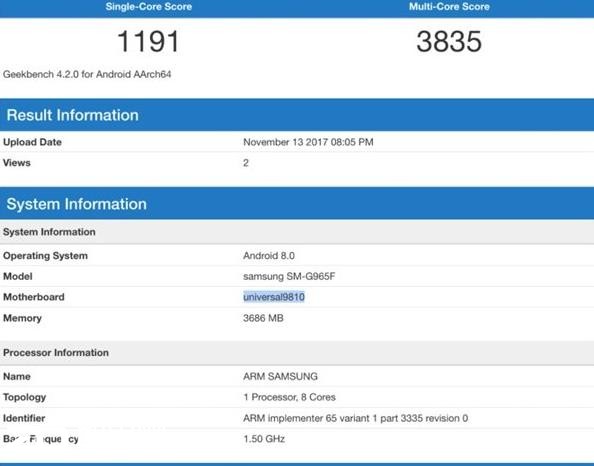
Task: Click the Model label
Action: (x=17, y=276)
